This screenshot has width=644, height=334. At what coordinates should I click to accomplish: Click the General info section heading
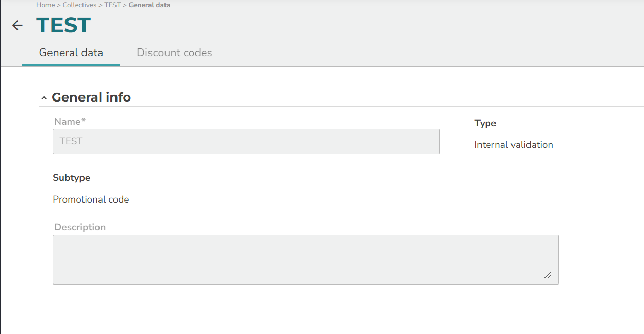[x=91, y=97]
